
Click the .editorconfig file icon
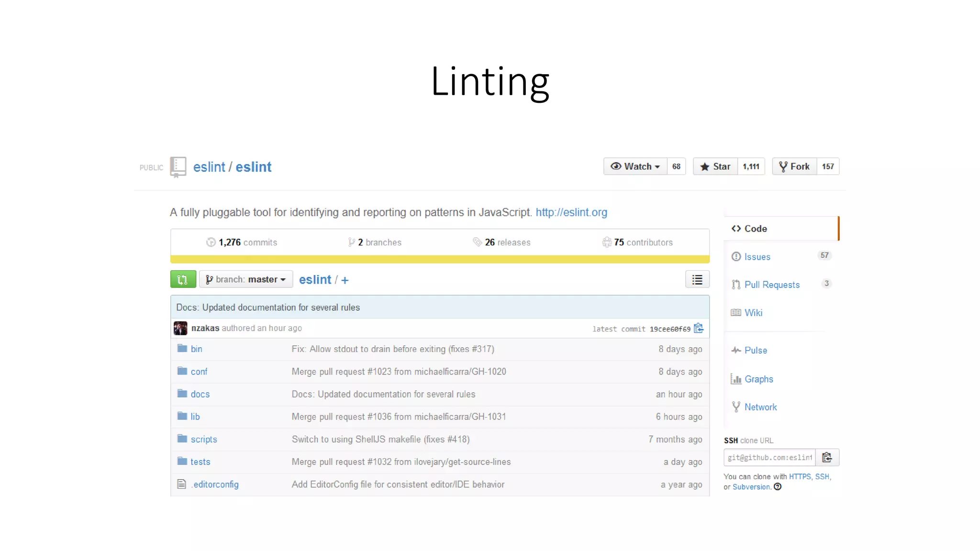pyautogui.click(x=181, y=484)
